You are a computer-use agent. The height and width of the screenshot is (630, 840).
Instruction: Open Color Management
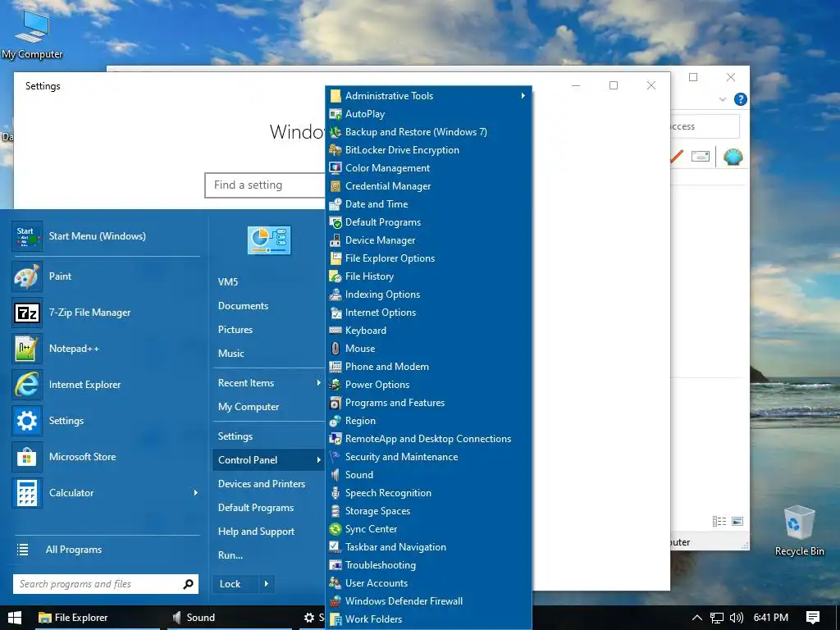(x=428, y=168)
